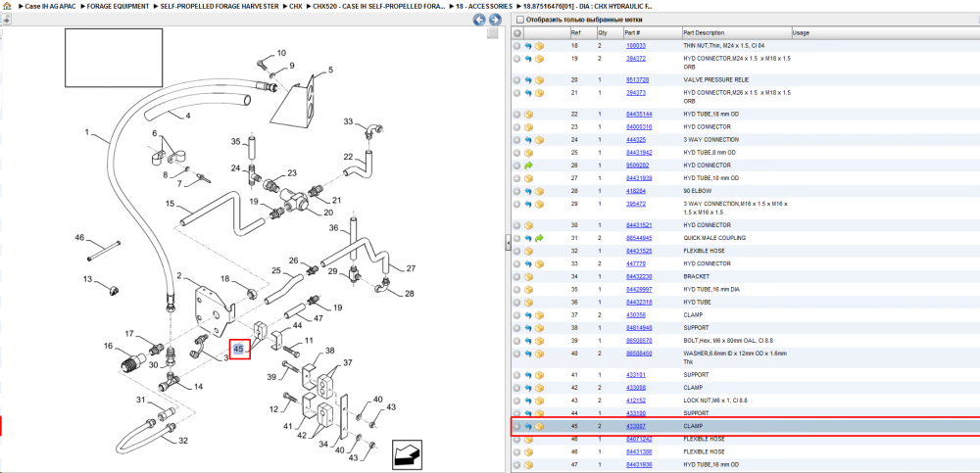Click the box icon for ref 27
The image size is (980, 473).
click(x=528, y=178)
